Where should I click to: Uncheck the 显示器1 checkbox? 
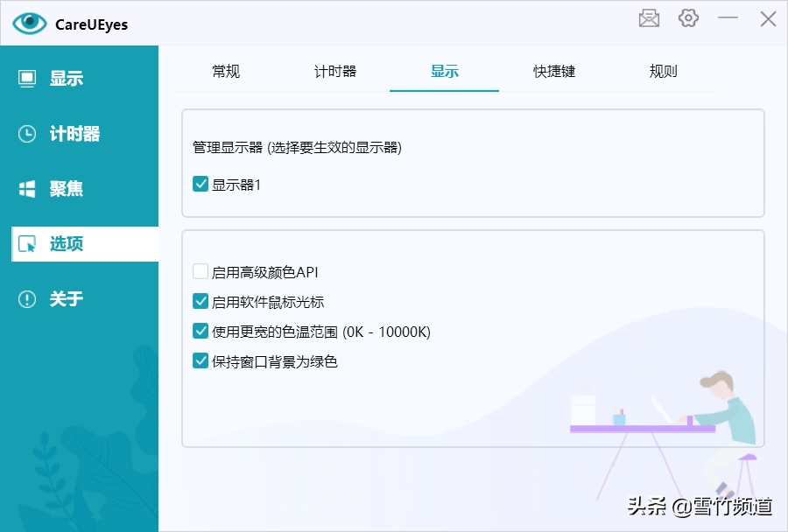coord(201,185)
